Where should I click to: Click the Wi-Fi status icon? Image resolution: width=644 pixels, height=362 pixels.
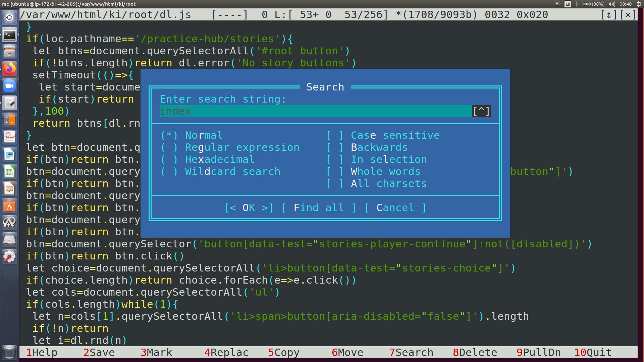coord(557,4)
